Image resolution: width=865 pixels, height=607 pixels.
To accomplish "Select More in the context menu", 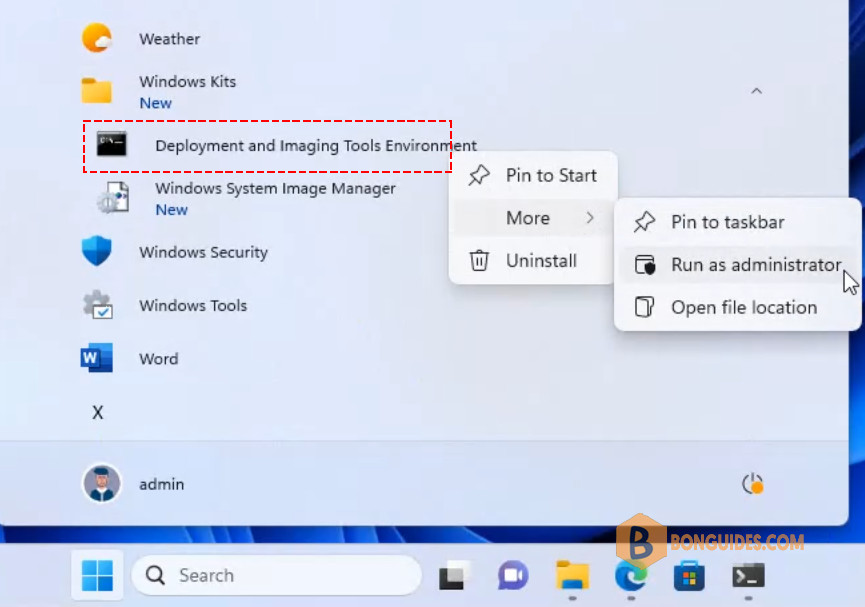I will (x=533, y=217).
